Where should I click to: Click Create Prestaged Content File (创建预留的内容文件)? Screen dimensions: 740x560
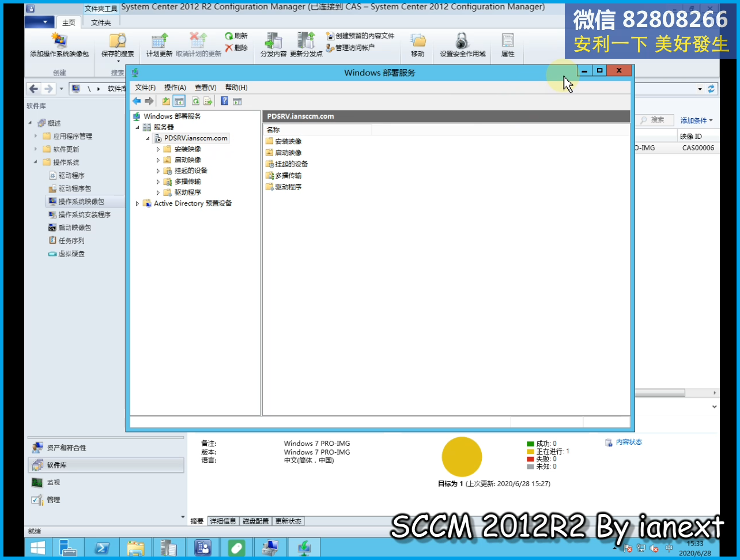360,36
